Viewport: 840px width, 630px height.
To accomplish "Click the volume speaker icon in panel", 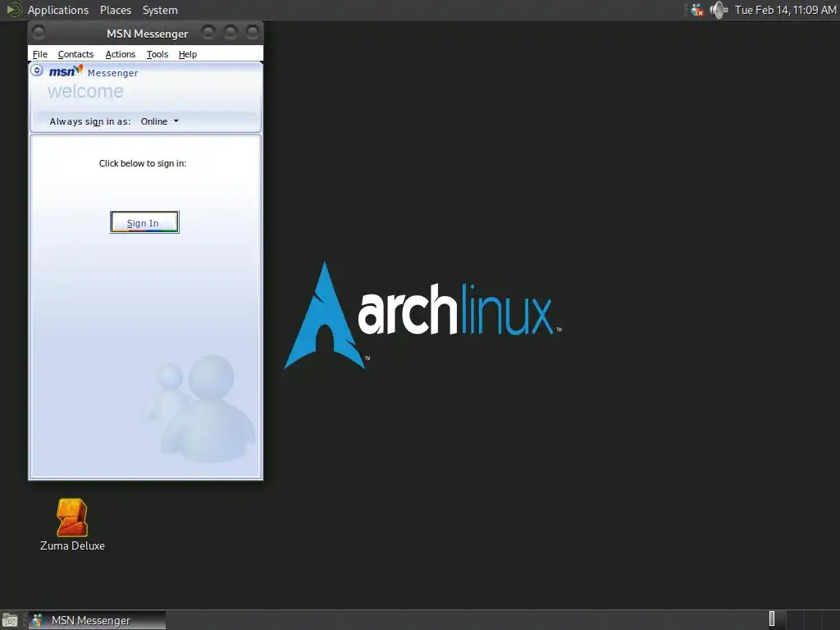I will (719, 10).
